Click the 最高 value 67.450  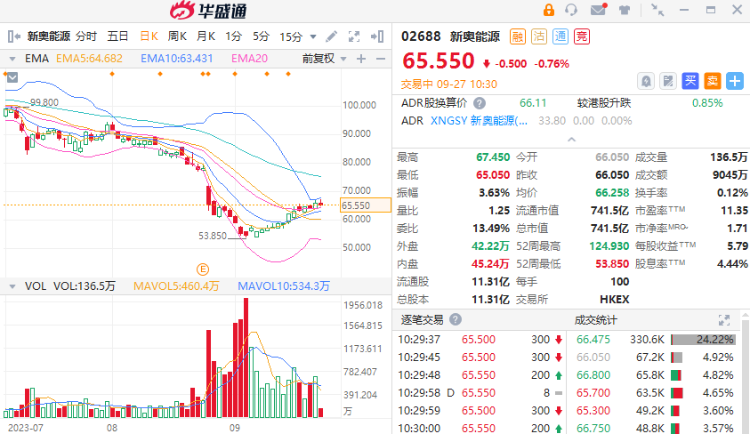point(493,157)
